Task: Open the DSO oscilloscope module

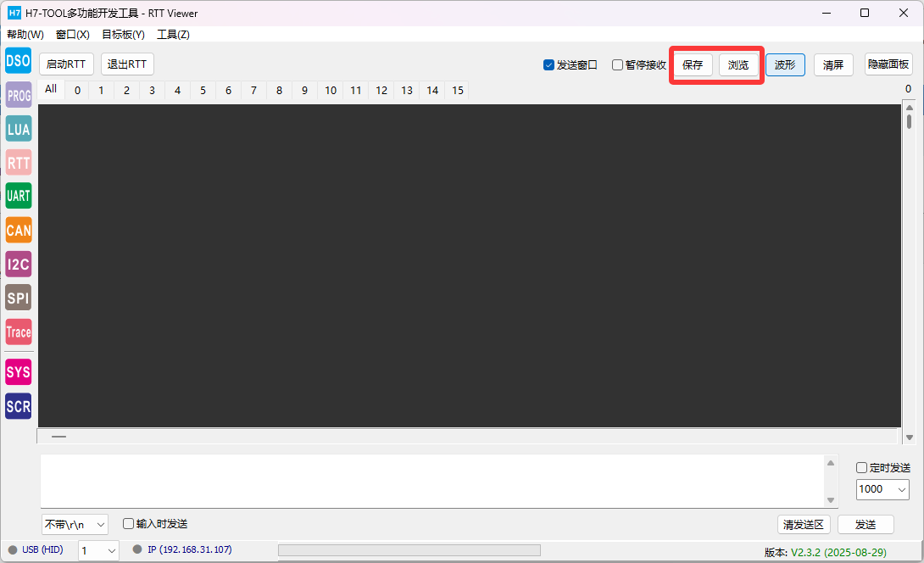Action: tap(18, 61)
